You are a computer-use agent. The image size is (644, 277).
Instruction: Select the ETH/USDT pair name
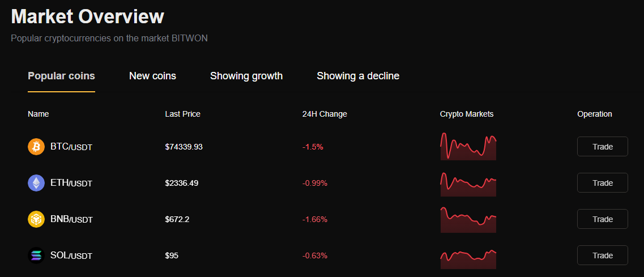[71, 183]
